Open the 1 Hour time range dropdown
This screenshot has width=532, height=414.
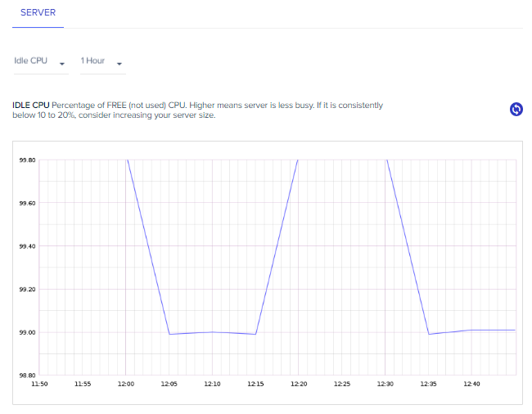pos(103,61)
